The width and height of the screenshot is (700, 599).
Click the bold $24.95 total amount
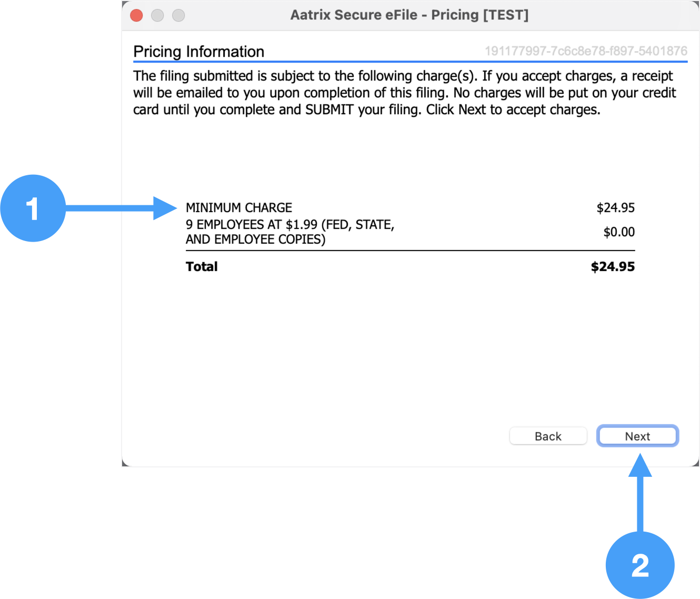point(613,266)
